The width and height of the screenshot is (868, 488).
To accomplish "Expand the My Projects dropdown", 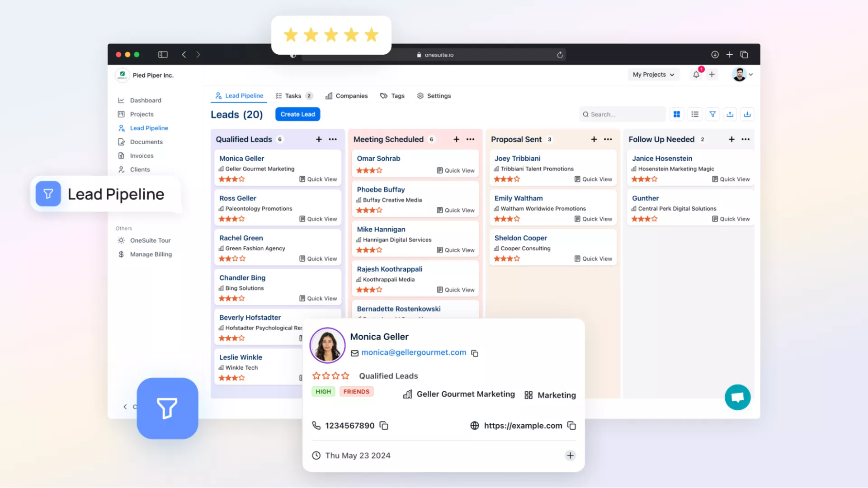I will coord(653,75).
